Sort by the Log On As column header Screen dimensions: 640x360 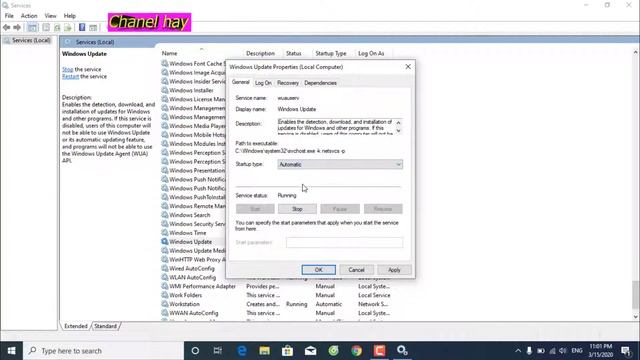click(x=371, y=53)
